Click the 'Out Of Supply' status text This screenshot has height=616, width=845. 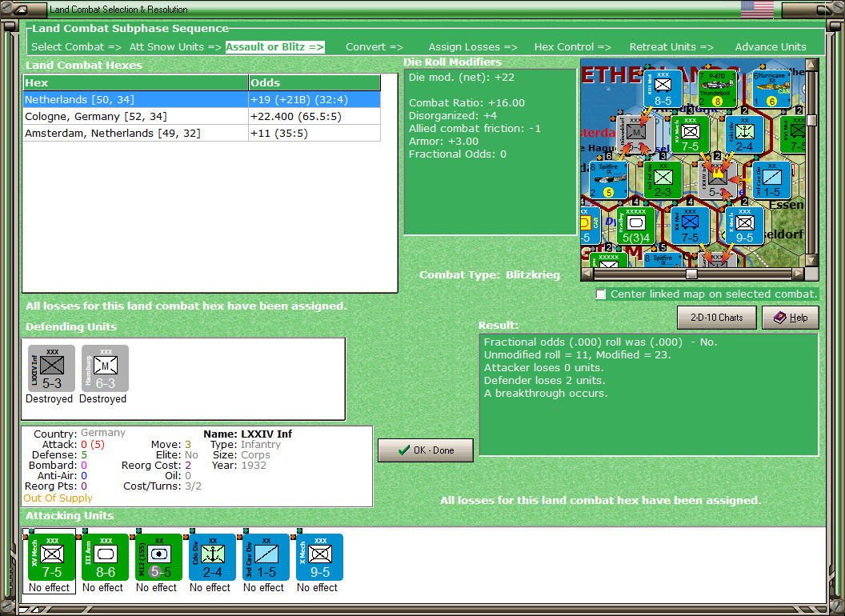[58, 498]
